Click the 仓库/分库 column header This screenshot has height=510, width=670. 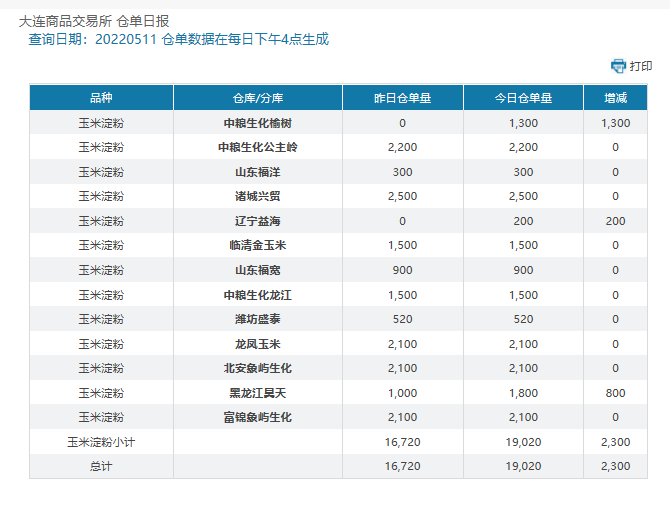258,98
